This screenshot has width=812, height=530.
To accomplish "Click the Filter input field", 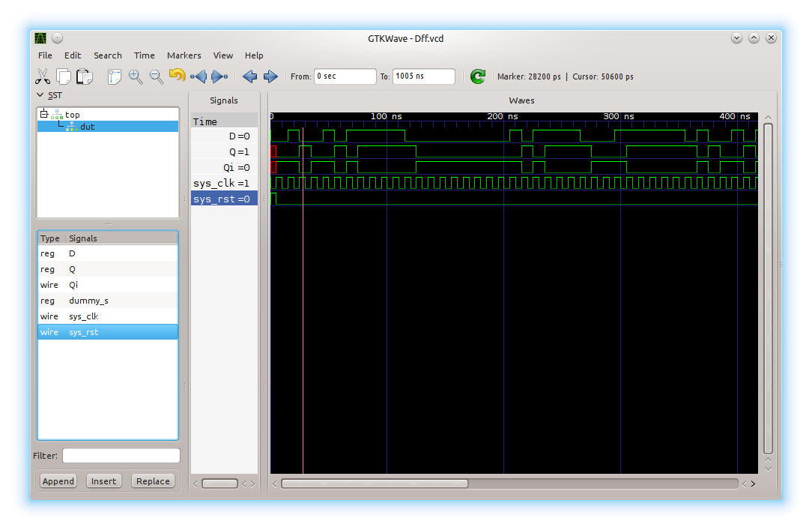I will 121,456.
